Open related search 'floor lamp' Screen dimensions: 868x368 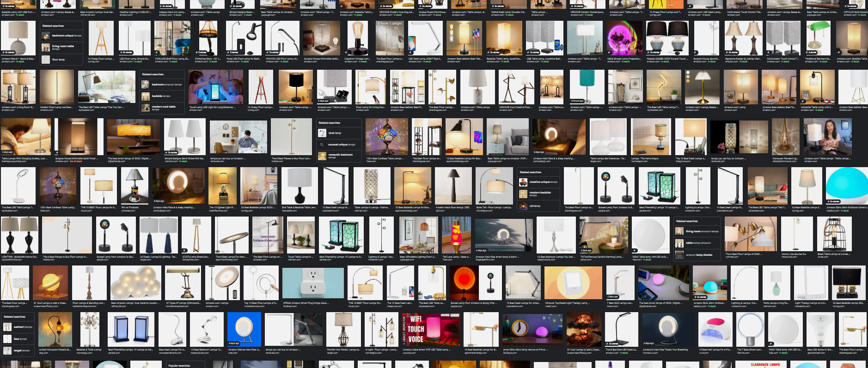click(x=62, y=60)
